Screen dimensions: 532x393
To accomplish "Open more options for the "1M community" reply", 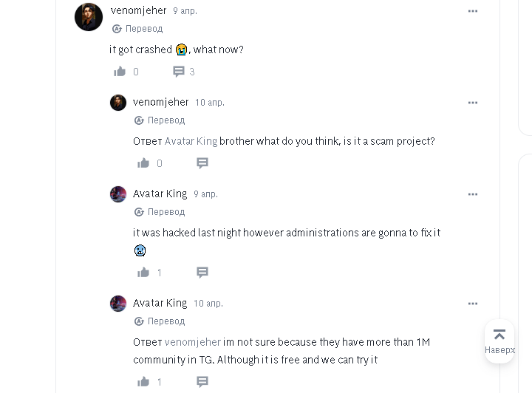I will 473,304.
